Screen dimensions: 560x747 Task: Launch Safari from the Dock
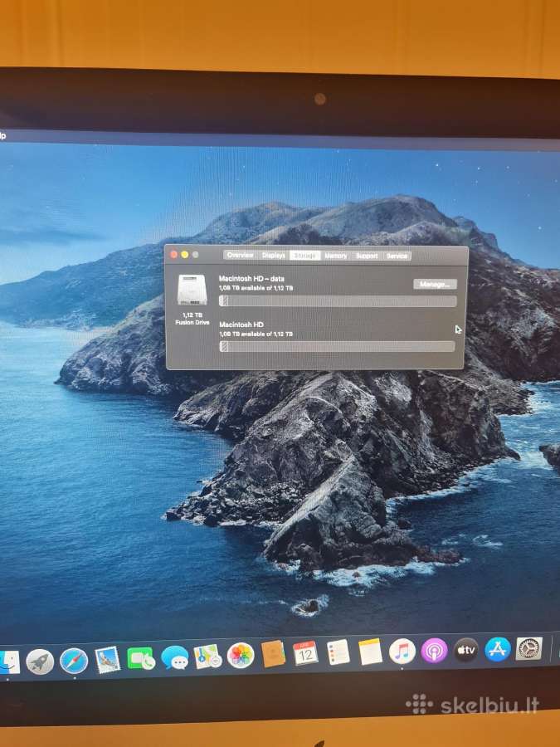74,661
